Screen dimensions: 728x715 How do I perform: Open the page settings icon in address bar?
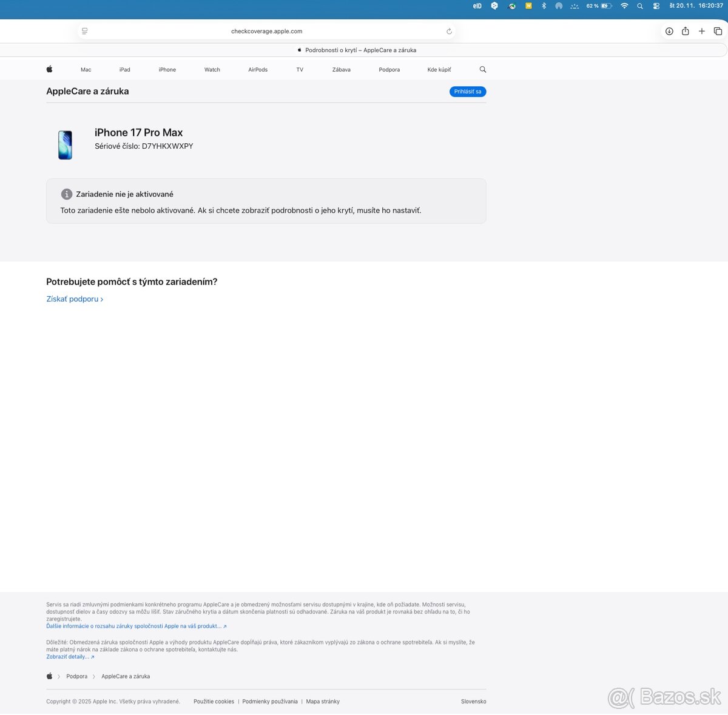point(85,32)
